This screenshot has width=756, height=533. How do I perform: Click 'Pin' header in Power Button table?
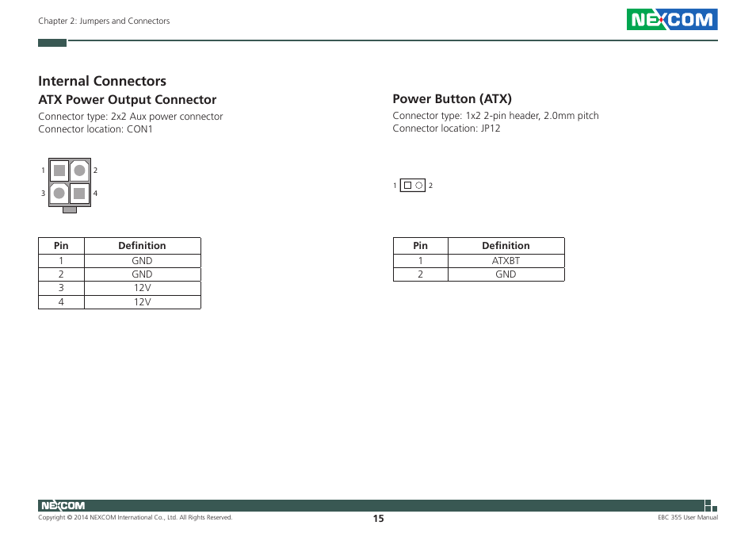point(421,246)
